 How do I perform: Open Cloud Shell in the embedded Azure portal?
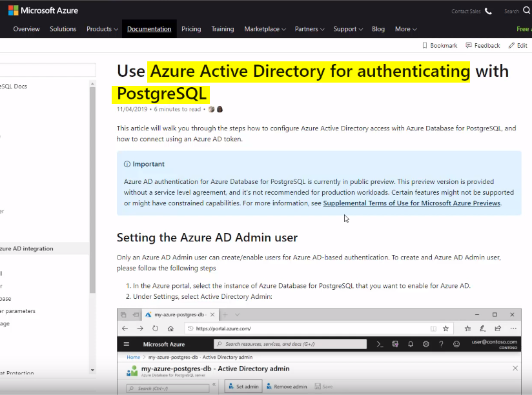(x=379, y=343)
